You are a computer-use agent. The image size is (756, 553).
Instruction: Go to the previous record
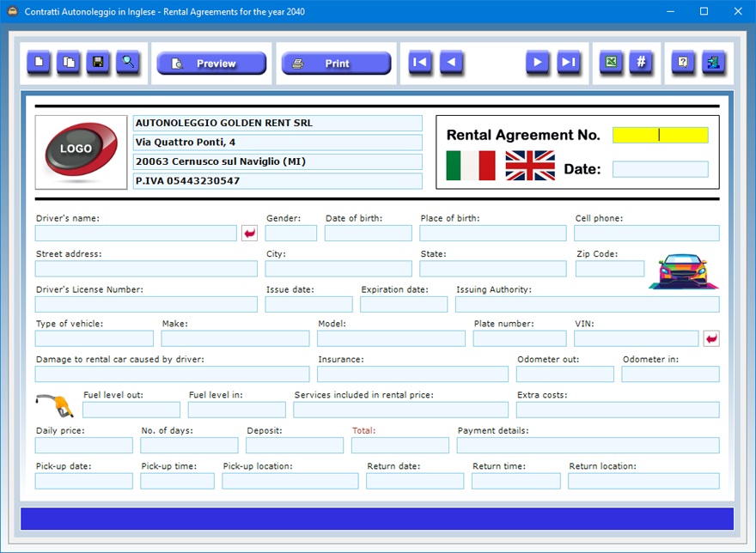point(452,63)
